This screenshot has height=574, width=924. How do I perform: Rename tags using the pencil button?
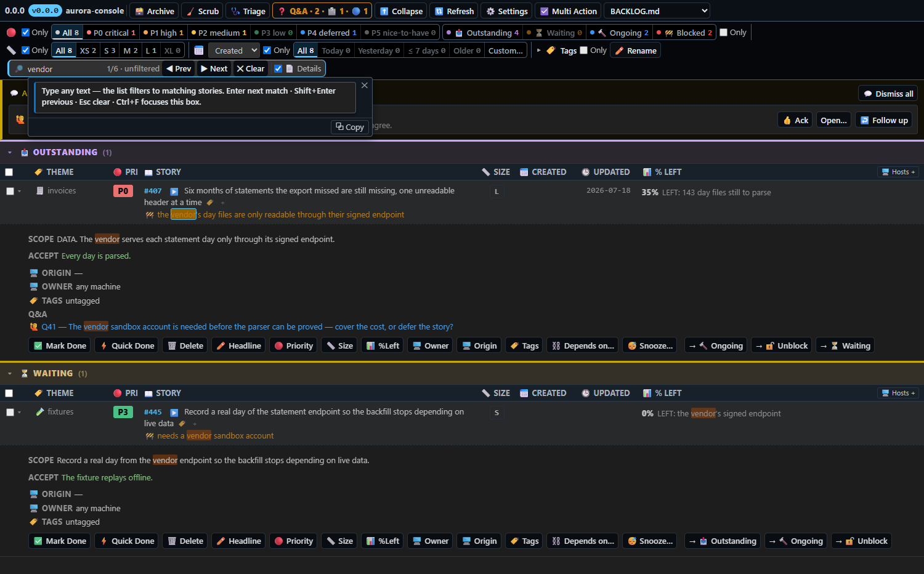pos(635,51)
